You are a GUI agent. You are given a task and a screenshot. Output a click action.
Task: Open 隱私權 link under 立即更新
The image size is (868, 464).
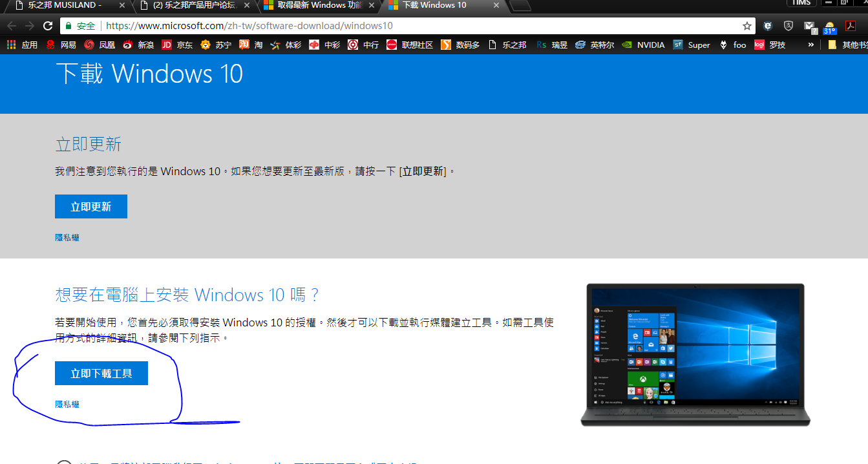click(x=67, y=238)
